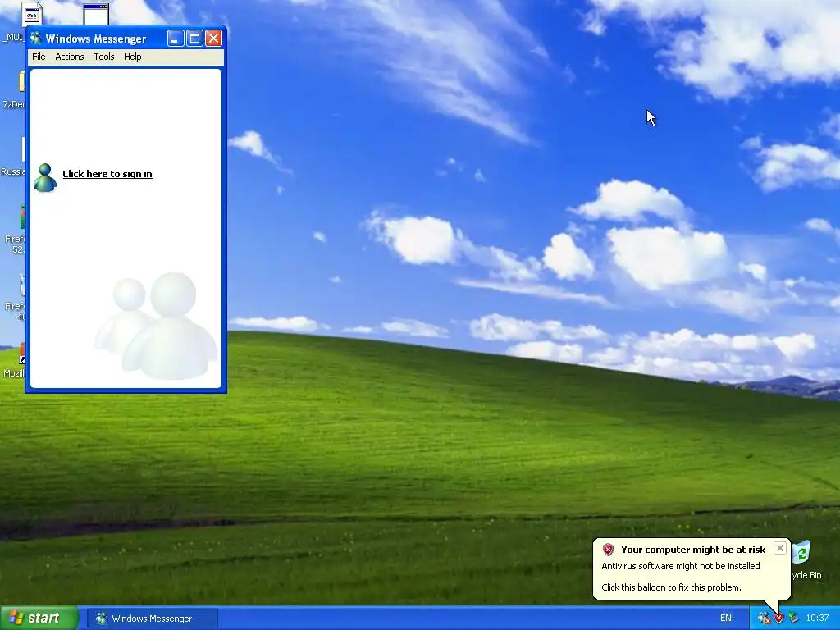Click the 'Your computer might be at risk' heading

[x=693, y=550]
